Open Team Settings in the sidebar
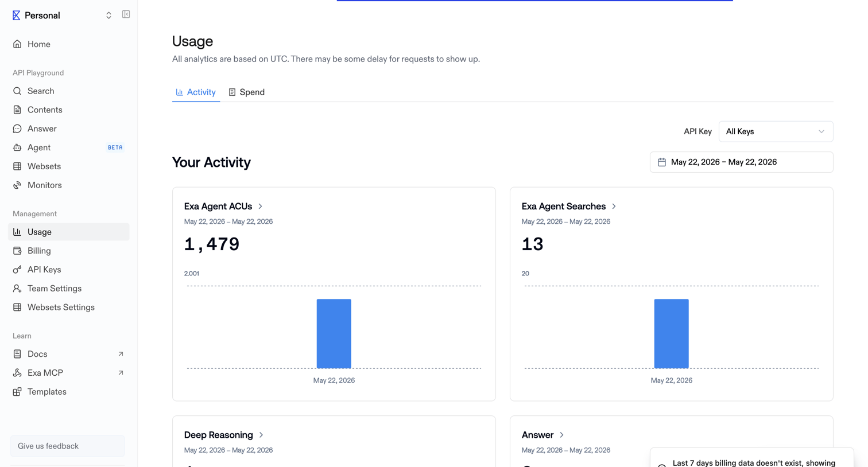868x467 pixels. [69, 289]
